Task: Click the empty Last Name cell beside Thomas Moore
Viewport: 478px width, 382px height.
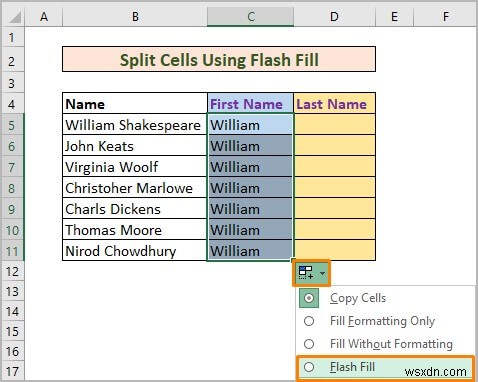Action: [x=335, y=230]
